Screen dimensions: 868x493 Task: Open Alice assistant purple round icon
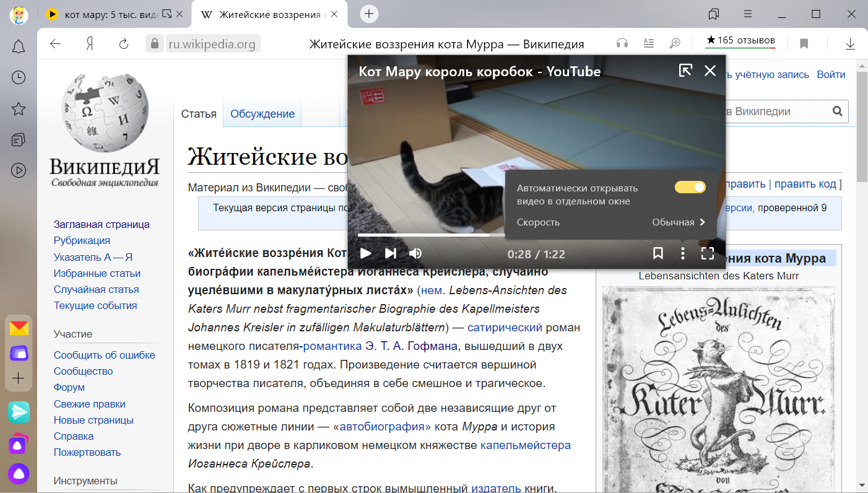click(x=19, y=474)
